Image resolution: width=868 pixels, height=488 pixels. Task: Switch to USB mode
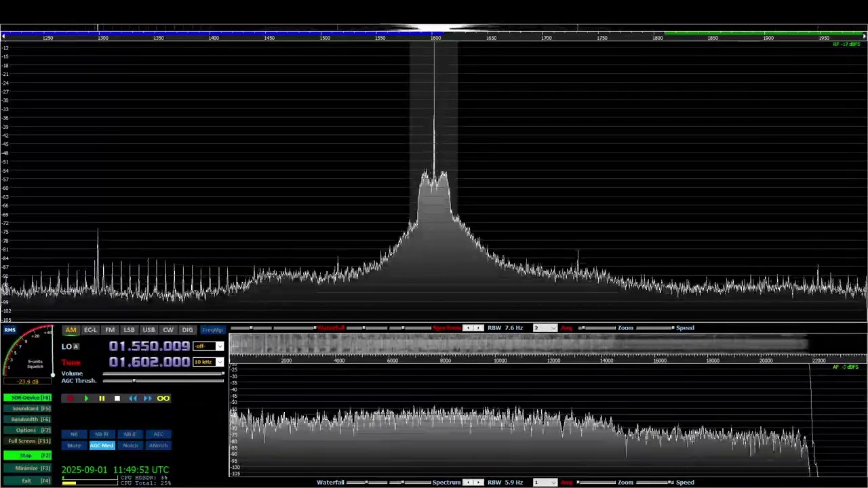point(149,330)
